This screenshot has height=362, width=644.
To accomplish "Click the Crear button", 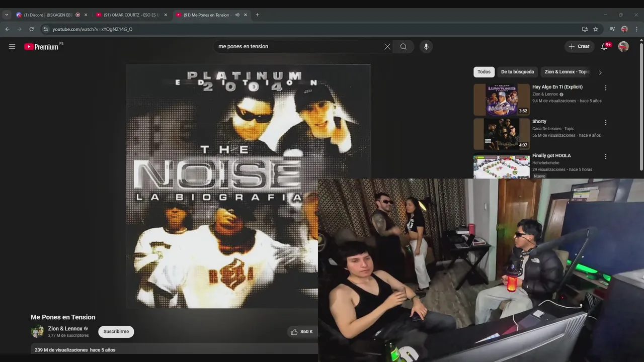I will (x=579, y=46).
